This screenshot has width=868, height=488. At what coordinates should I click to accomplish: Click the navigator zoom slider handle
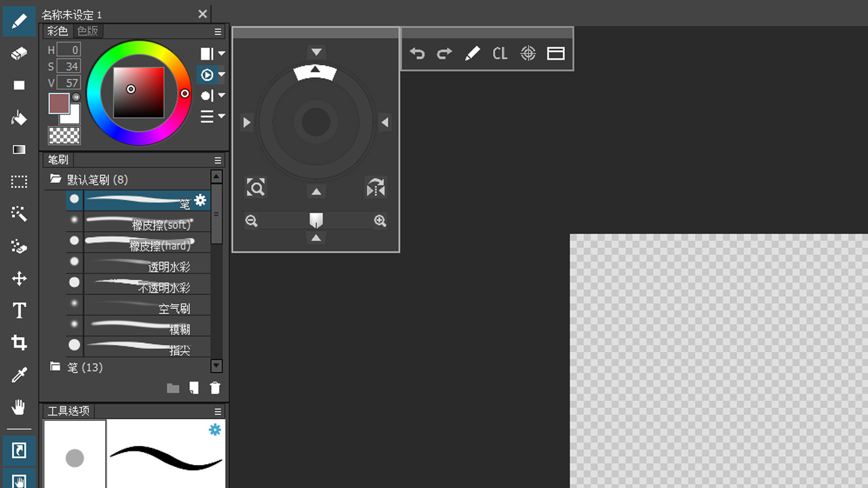[316, 220]
